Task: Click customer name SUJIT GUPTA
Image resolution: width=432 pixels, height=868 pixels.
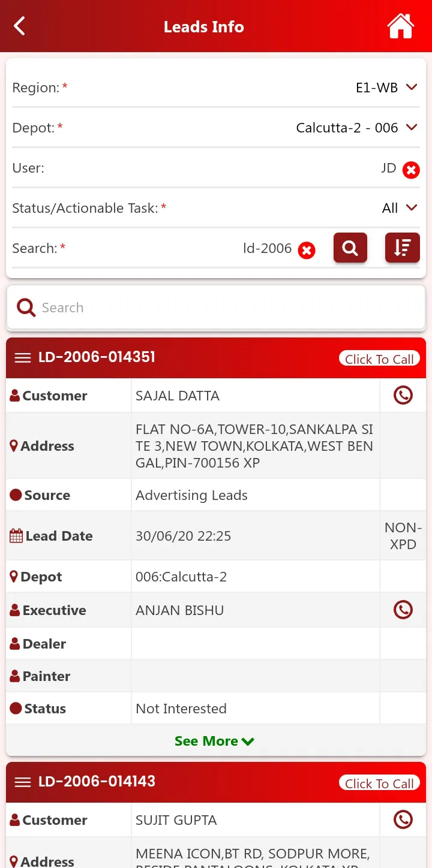Action: click(x=176, y=820)
